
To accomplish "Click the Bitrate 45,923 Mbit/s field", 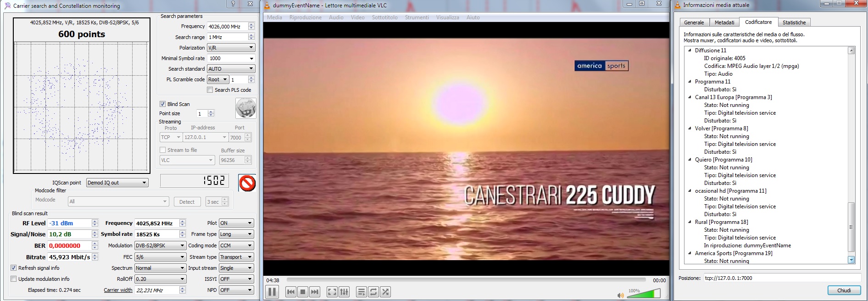I will [70, 257].
